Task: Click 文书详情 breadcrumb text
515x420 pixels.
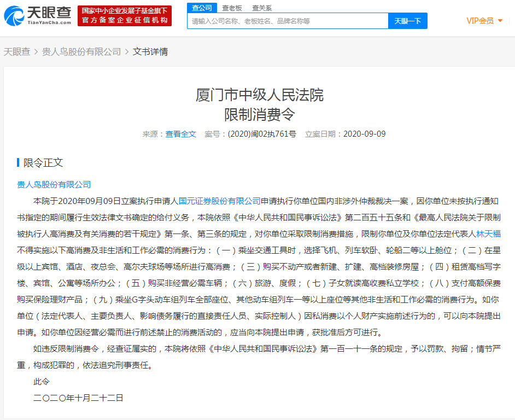Action: 150,51
